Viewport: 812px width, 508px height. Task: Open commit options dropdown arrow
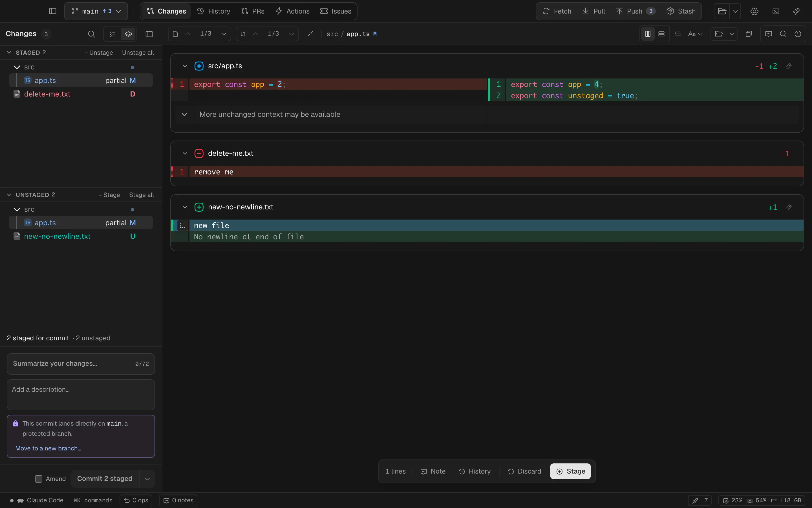[x=147, y=479]
